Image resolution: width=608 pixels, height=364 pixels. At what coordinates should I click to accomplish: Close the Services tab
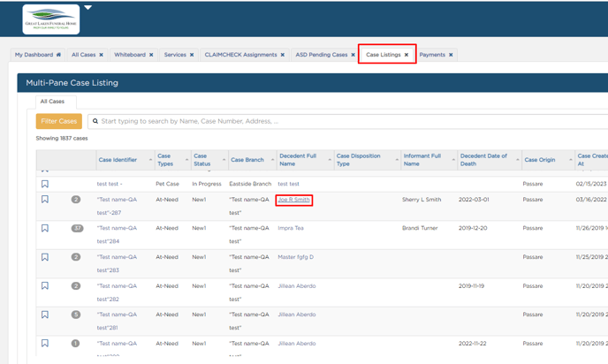[x=192, y=55]
